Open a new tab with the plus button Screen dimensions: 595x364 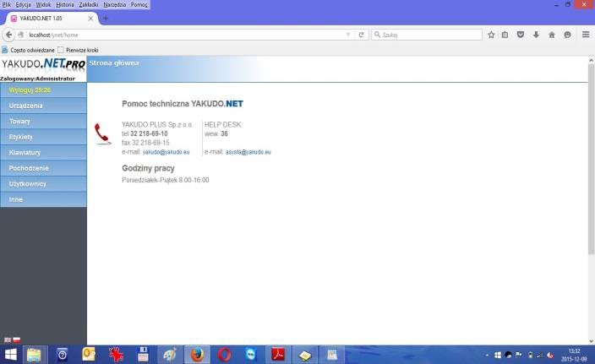[106, 19]
